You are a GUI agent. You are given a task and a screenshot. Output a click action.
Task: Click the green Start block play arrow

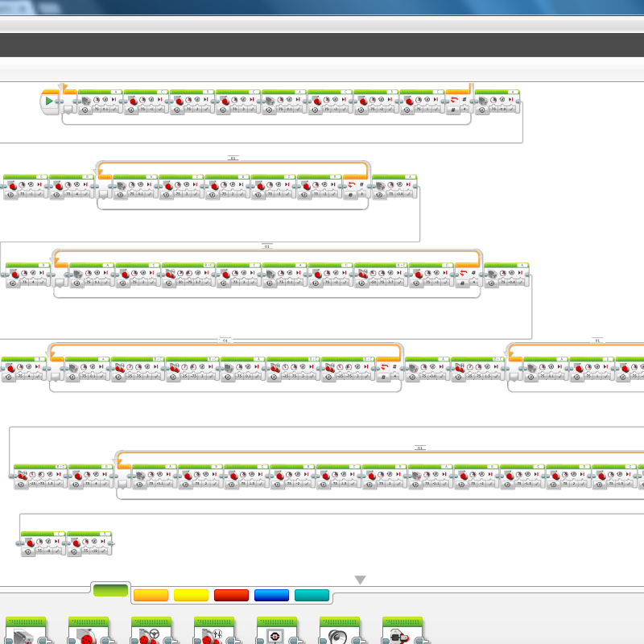click(x=49, y=101)
